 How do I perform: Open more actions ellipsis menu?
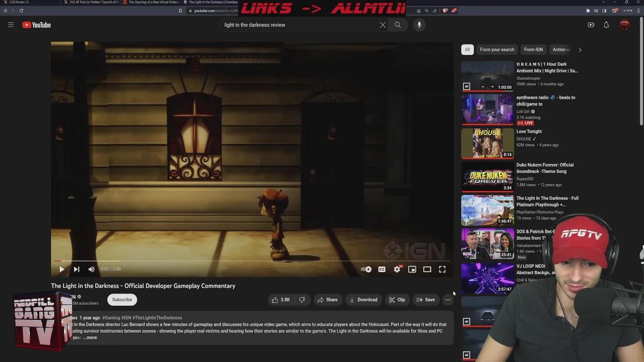[x=448, y=300]
